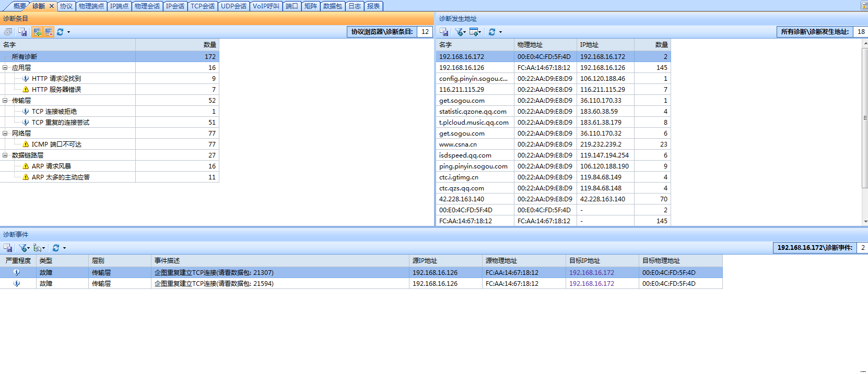Open the 数据包 tab
868x374 pixels.
(x=332, y=6)
